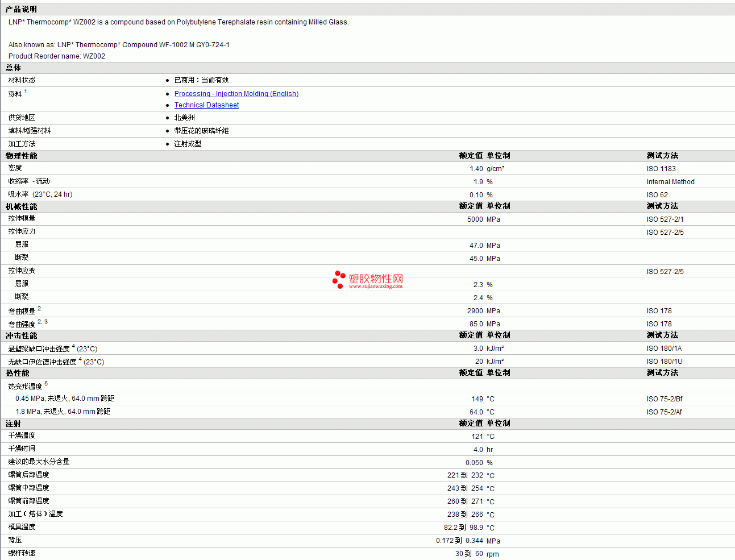Open the Technical Datasheet link
This screenshot has height=560, width=735.
[206, 105]
